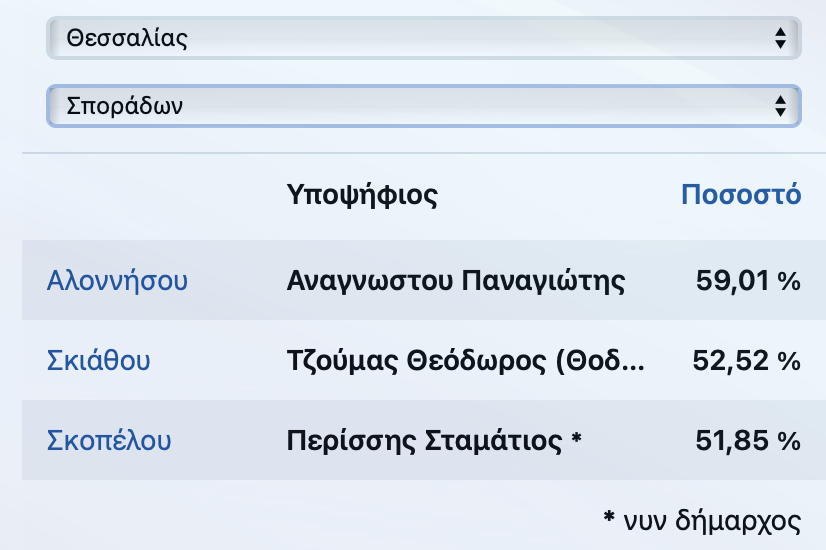Viewport: 826px width, 550px height.
Task: Open the Σκιάθου municipality link
Action: [99, 360]
